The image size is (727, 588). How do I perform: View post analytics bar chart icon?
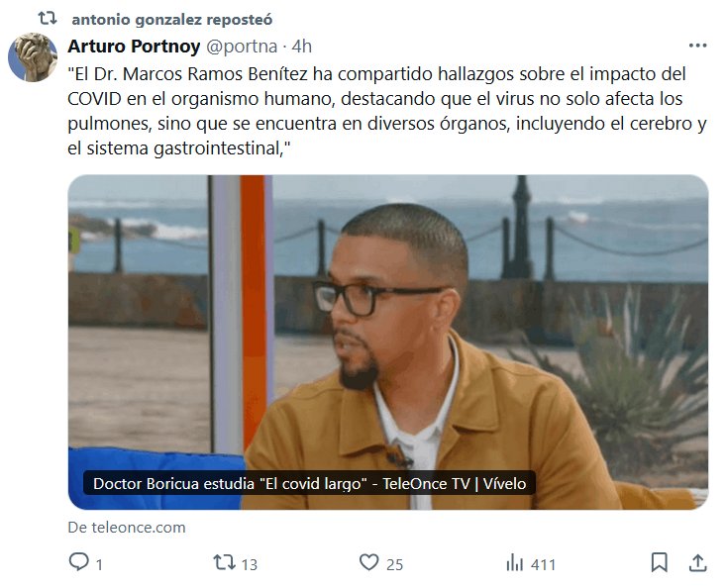tap(514, 562)
